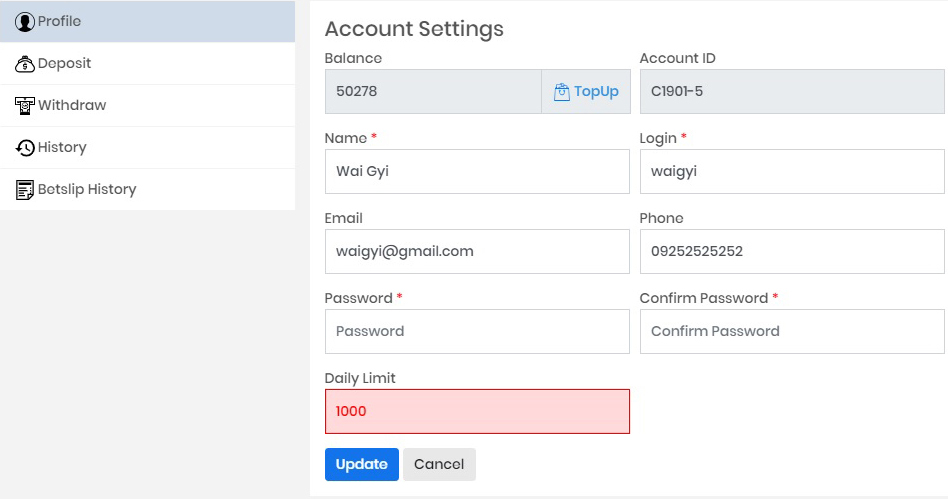Click the Withdraw ATM icon

pos(25,106)
